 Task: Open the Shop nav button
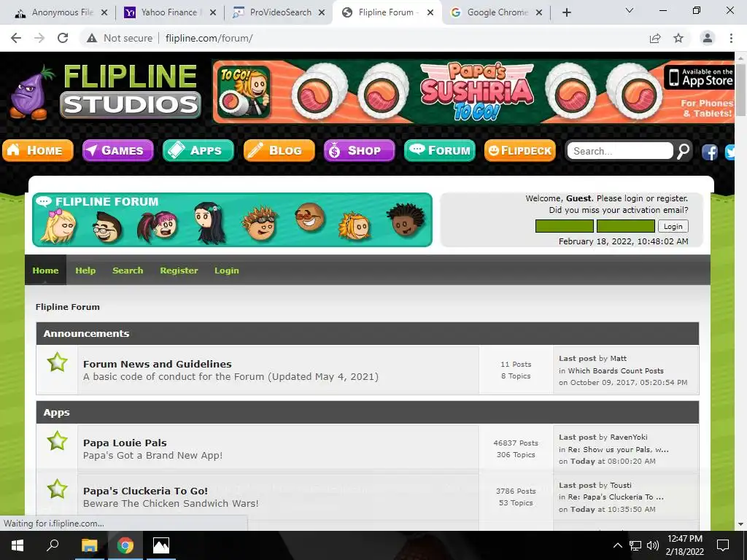359,150
